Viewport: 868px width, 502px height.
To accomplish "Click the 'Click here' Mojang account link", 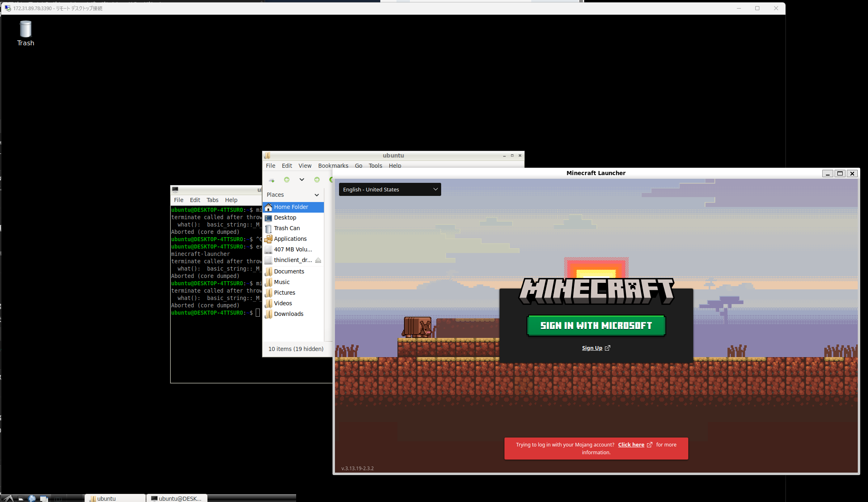I will 631,445.
